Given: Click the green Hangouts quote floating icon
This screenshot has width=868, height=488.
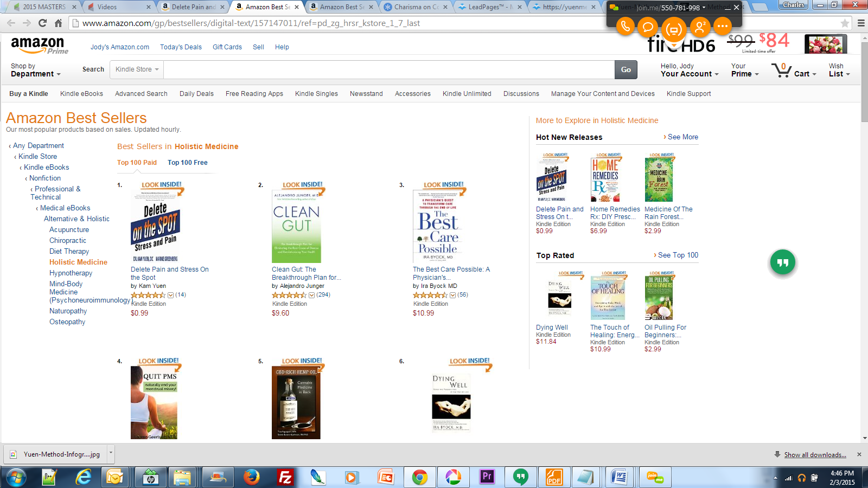Looking at the screenshot, I should point(782,262).
